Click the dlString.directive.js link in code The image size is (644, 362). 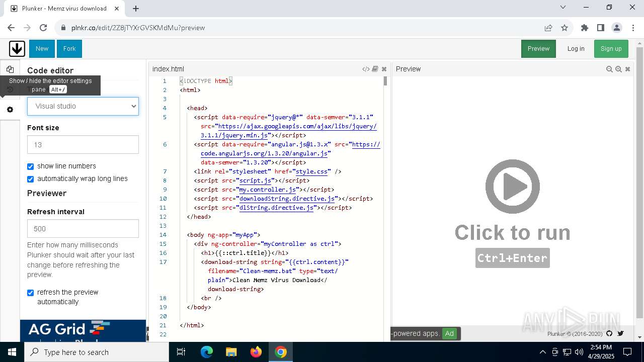point(277,208)
